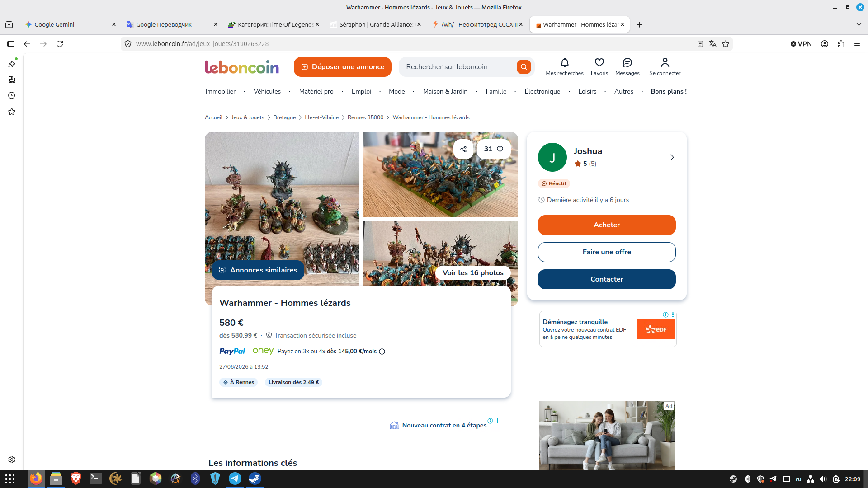
Task: Open sidebar bookmarks star icon
Action: tap(12, 112)
